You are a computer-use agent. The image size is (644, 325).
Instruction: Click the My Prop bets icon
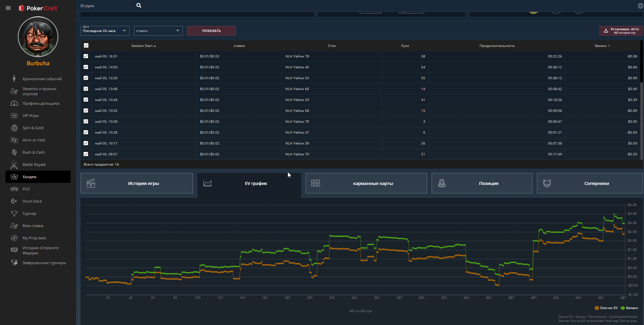coord(14,238)
